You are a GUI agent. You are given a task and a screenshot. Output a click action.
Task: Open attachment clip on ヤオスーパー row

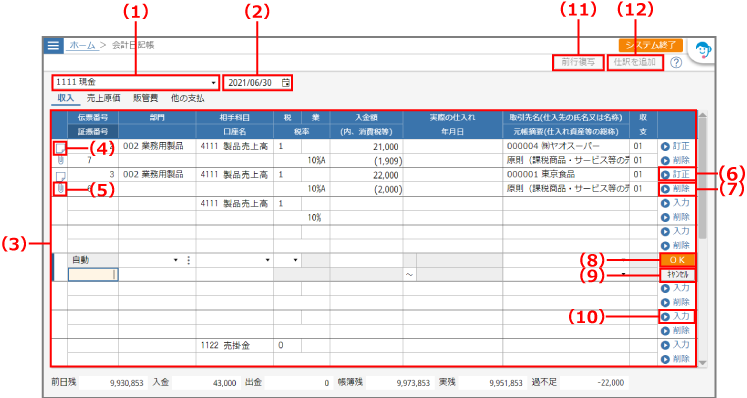click(61, 161)
